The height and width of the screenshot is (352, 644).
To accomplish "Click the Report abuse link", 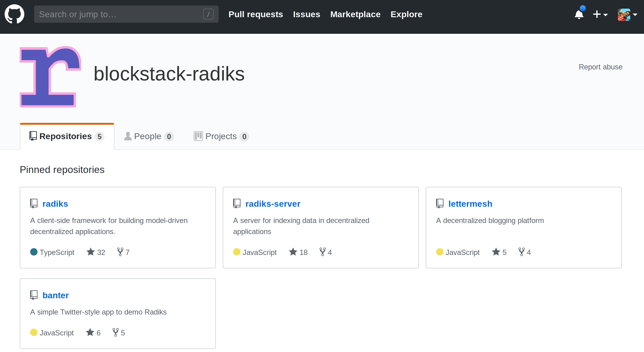I will pyautogui.click(x=600, y=67).
